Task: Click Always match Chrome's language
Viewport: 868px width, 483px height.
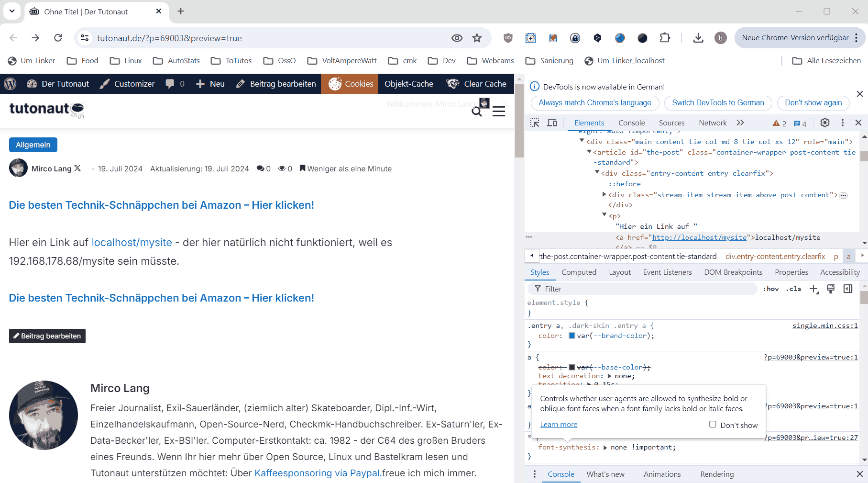Action: (595, 103)
